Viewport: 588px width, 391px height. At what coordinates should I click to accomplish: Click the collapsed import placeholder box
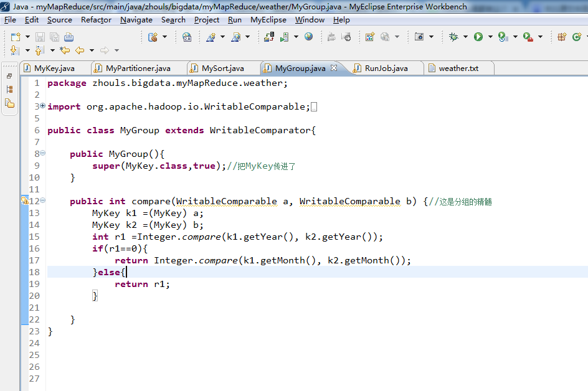[315, 107]
